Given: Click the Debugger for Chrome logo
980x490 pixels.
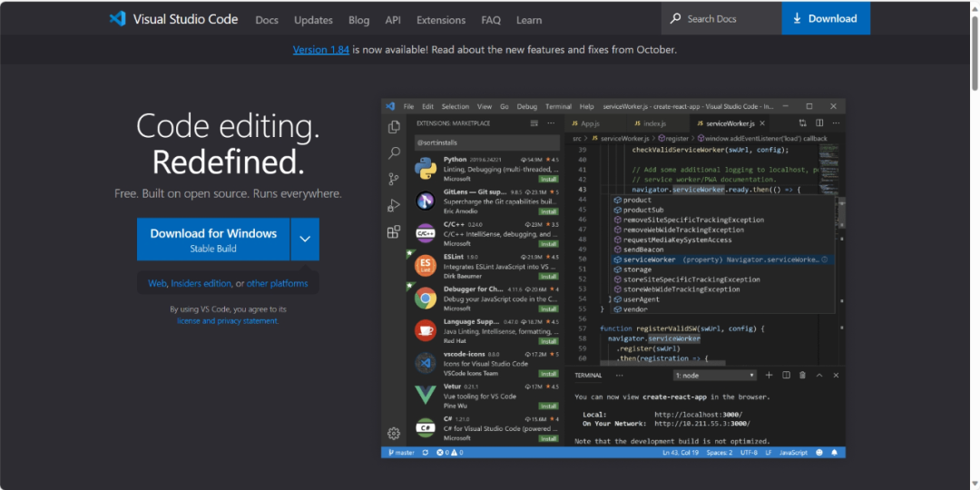Looking at the screenshot, I should pos(426,299).
